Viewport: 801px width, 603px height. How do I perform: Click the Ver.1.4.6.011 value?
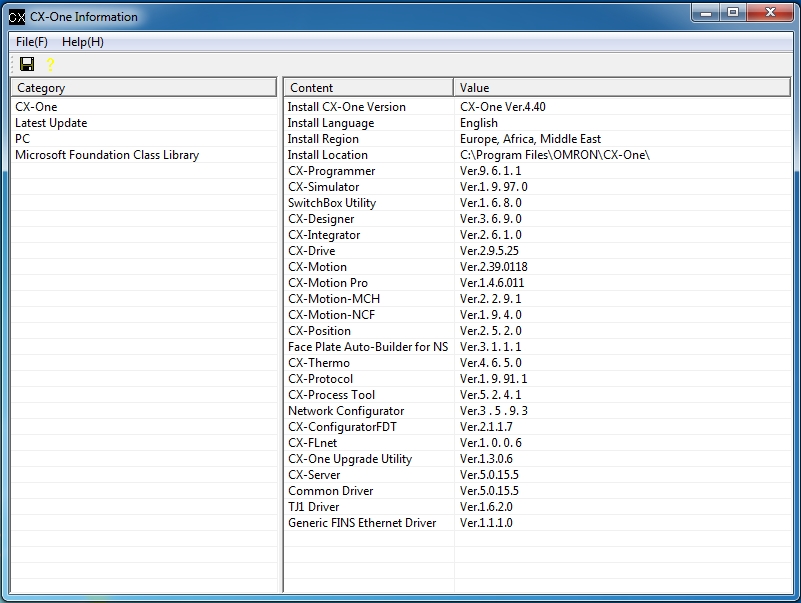pyautogui.click(x=492, y=283)
